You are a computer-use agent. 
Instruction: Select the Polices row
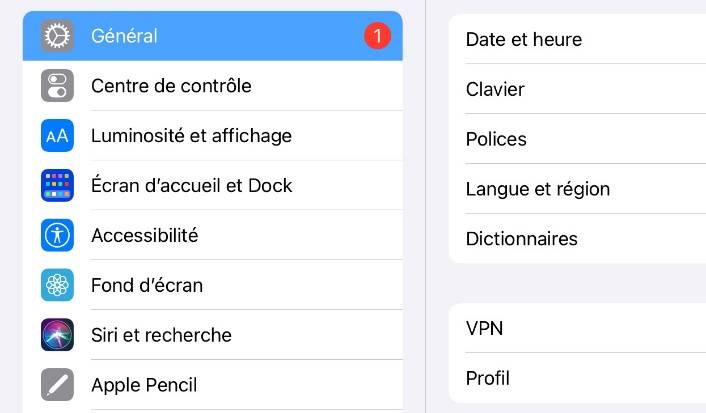578,139
